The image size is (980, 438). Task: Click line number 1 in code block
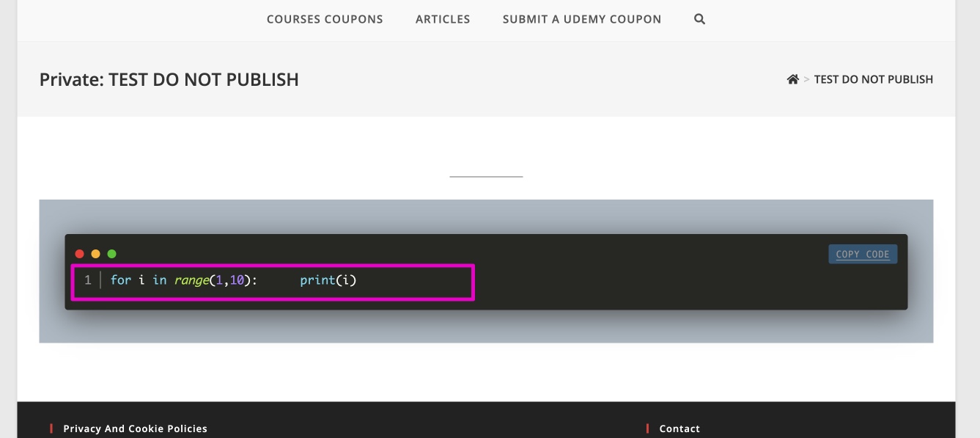pos(88,280)
